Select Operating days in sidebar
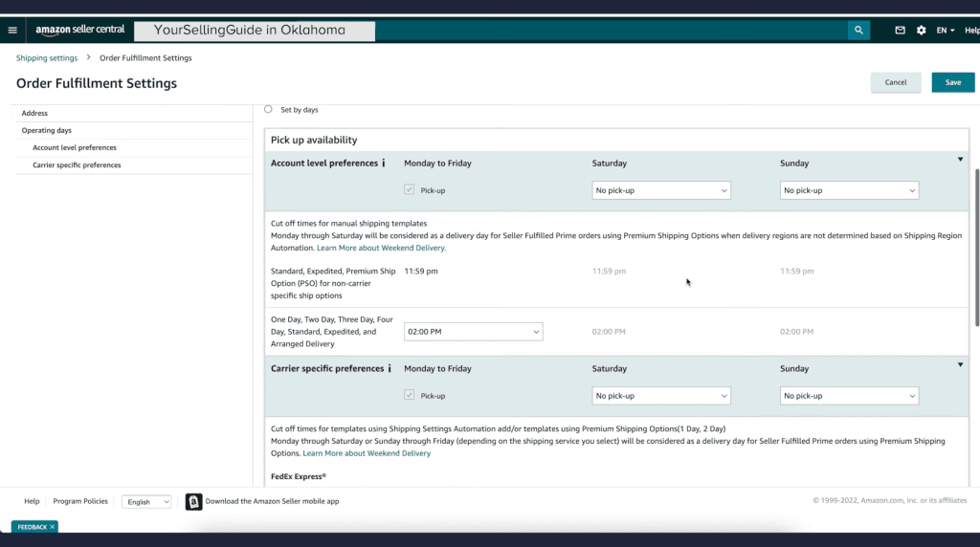 46,130
